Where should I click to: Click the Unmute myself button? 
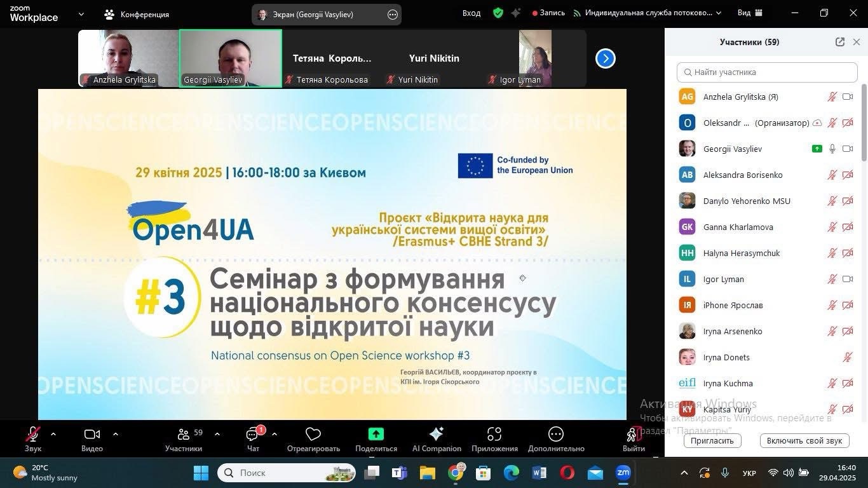(x=804, y=440)
